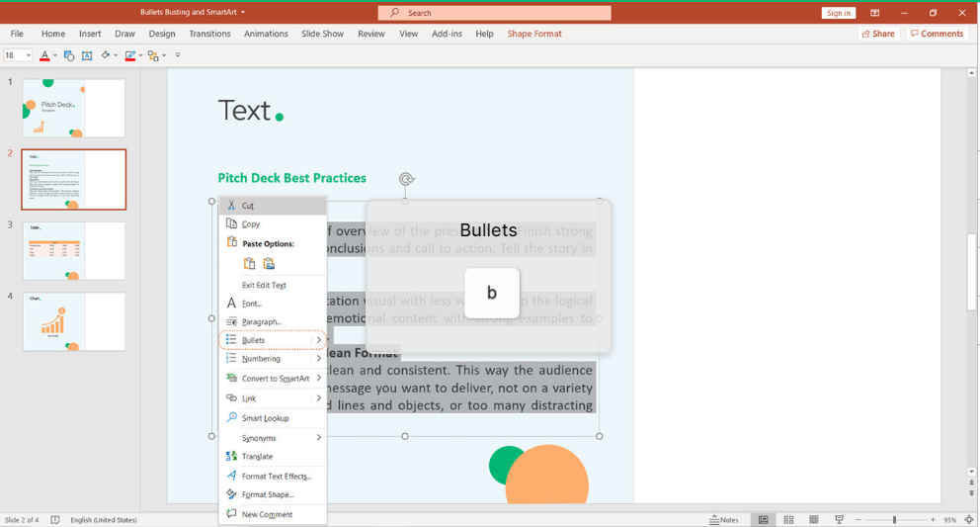Expand the Link submenu
This screenshot has width=980, height=527.
point(319,398)
